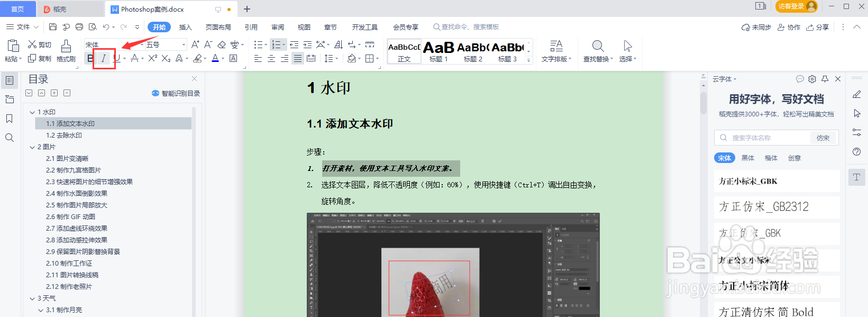Collapse the '3 天气' outline section
The width and height of the screenshot is (868, 317).
tap(32, 298)
